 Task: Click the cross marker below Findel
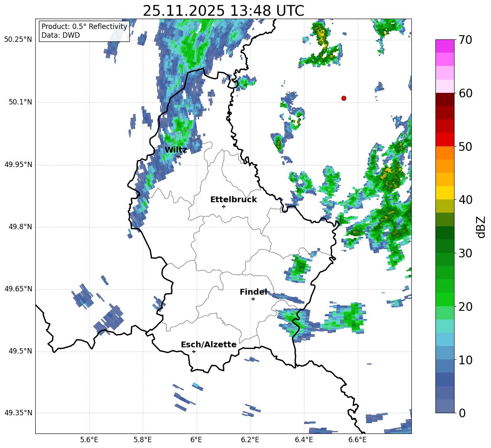pyautogui.click(x=253, y=299)
